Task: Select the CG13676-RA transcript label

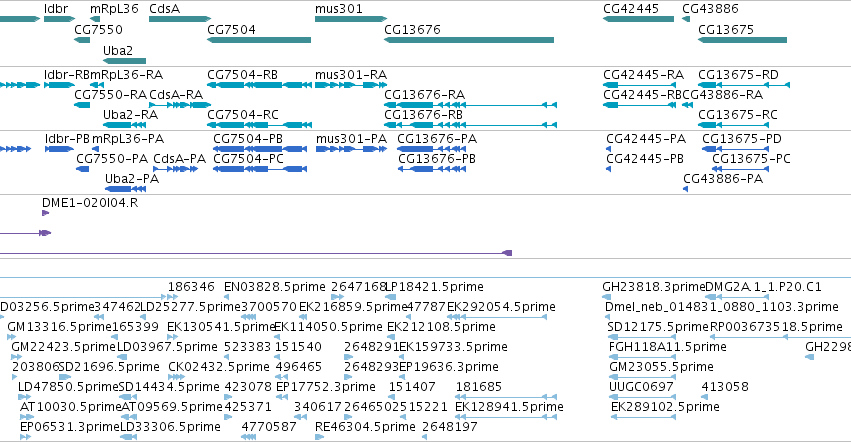Action: 424,94
